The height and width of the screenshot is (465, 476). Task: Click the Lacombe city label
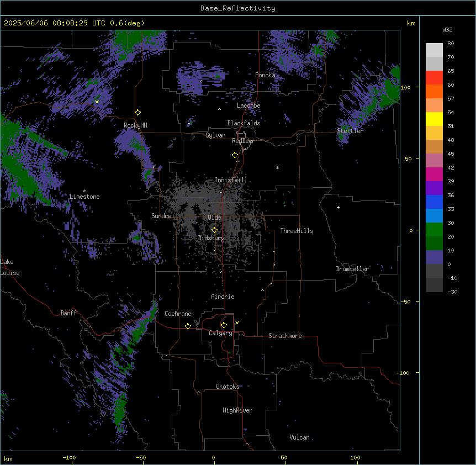[x=248, y=105]
